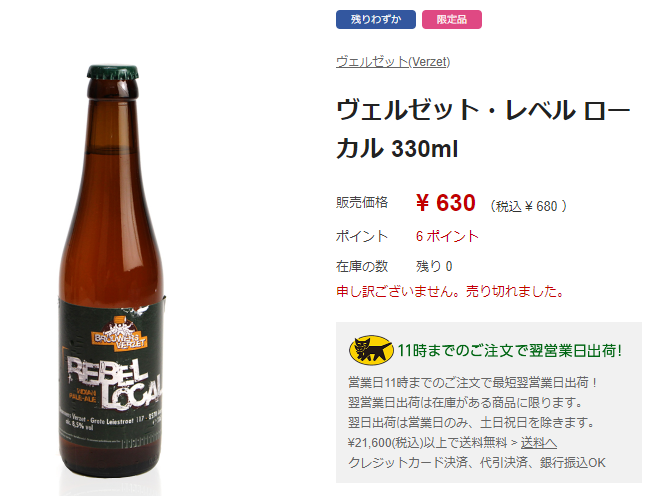Image resolution: width=661 pixels, height=496 pixels.
Task: Click the ¥21,600 free shipping text
Action: click(x=427, y=442)
